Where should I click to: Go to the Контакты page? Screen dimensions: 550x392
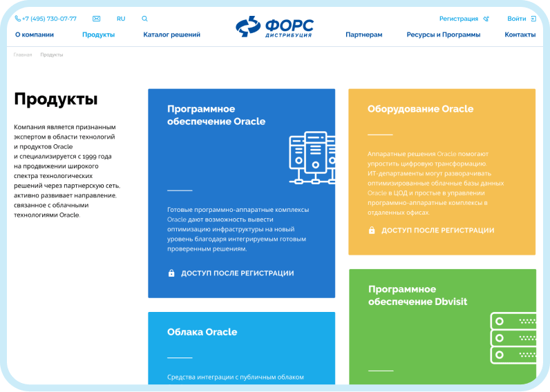click(x=520, y=35)
